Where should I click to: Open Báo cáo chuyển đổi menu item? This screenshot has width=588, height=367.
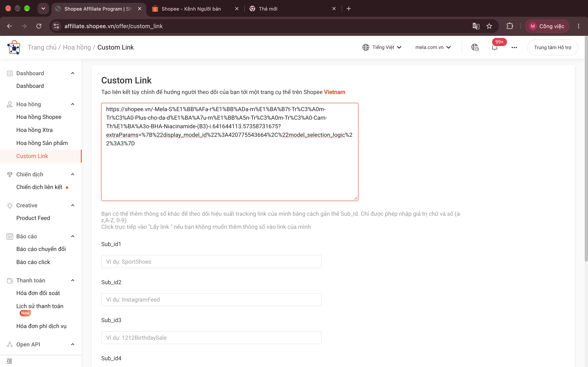(41, 249)
